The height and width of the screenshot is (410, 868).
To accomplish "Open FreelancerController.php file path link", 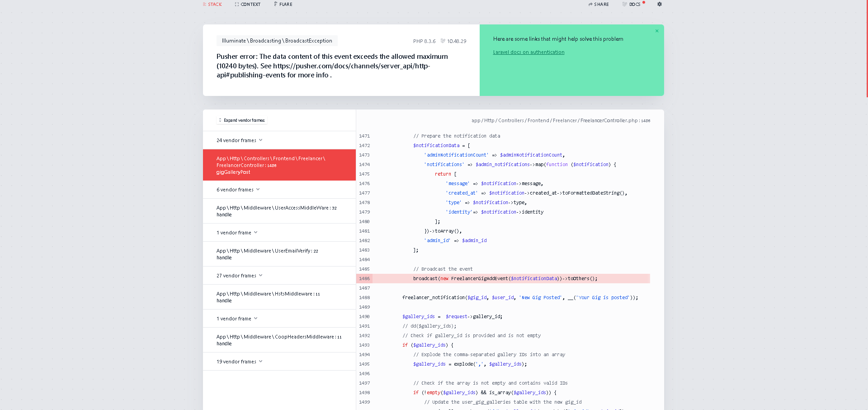I will pyautogui.click(x=561, y=121).
